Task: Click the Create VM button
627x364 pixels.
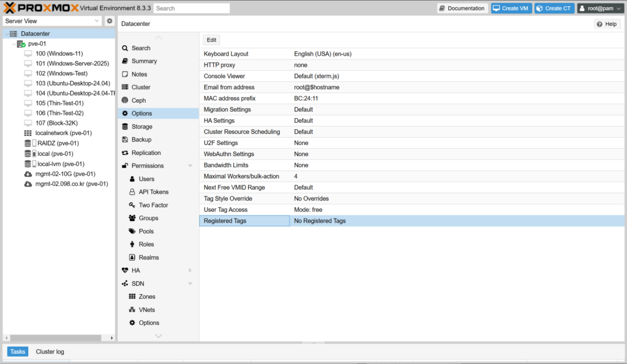Action: coord(511,9)
